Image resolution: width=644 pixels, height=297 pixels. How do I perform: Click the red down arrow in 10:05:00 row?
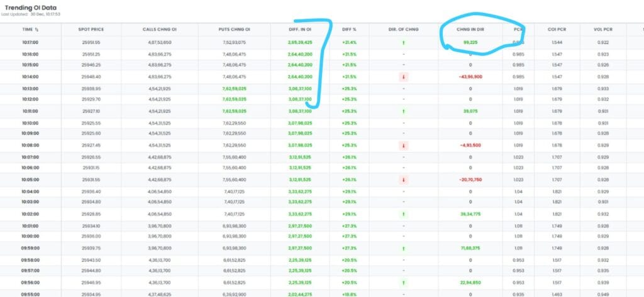pyautogui.click(x=403, y=180)
